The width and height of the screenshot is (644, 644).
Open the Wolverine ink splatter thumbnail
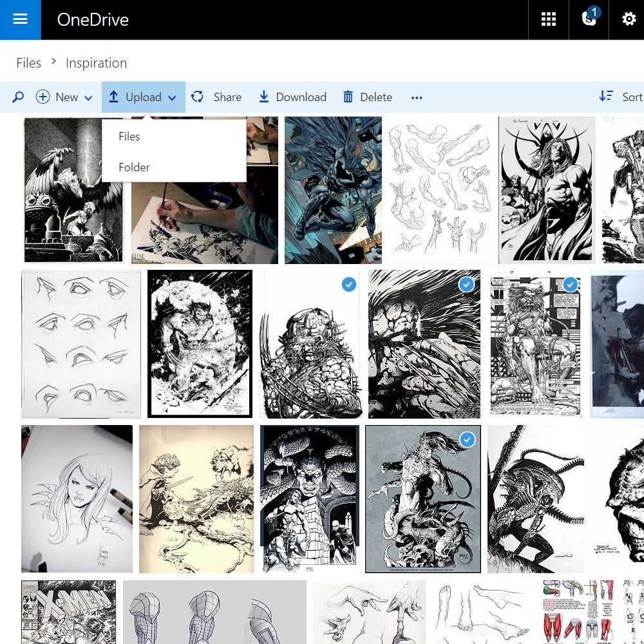point(200,344)
